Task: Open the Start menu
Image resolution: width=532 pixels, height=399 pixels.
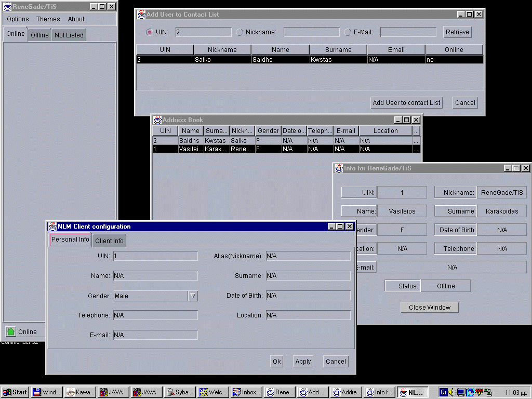Action: (x=15, y=392)
